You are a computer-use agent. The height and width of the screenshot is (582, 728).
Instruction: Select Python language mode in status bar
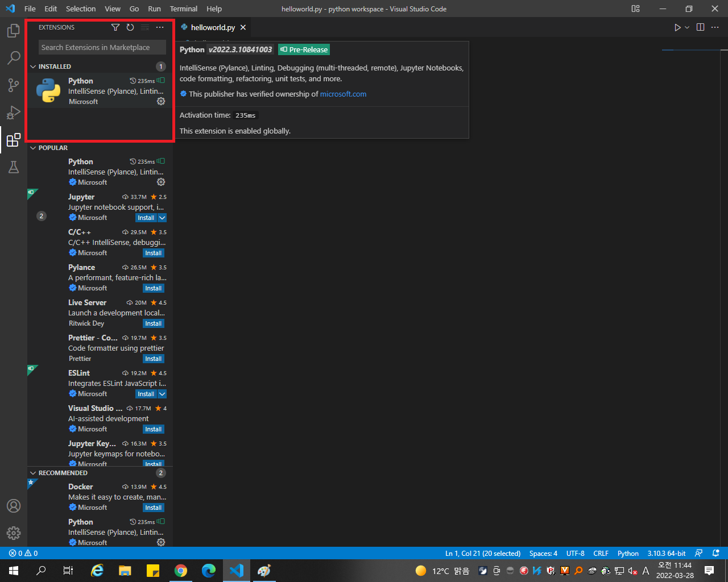click(x=628, y=553)
